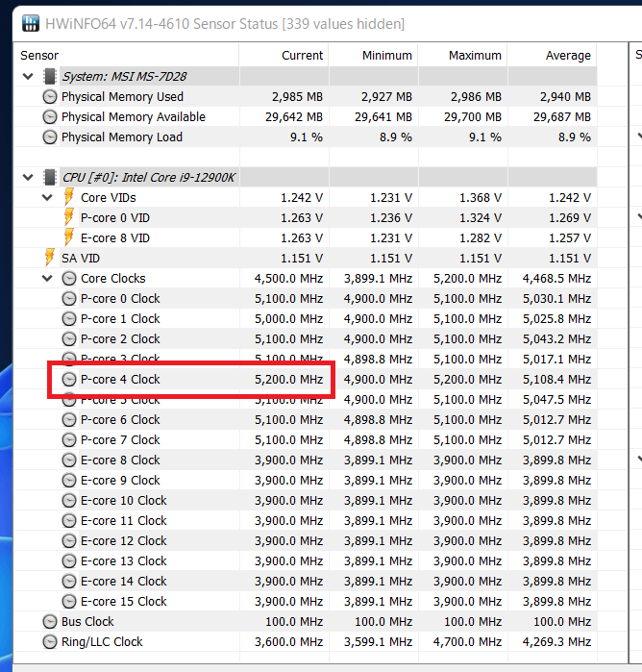
Task: Click the P-core 1 Clock icon
Action: tap(69, 319)
